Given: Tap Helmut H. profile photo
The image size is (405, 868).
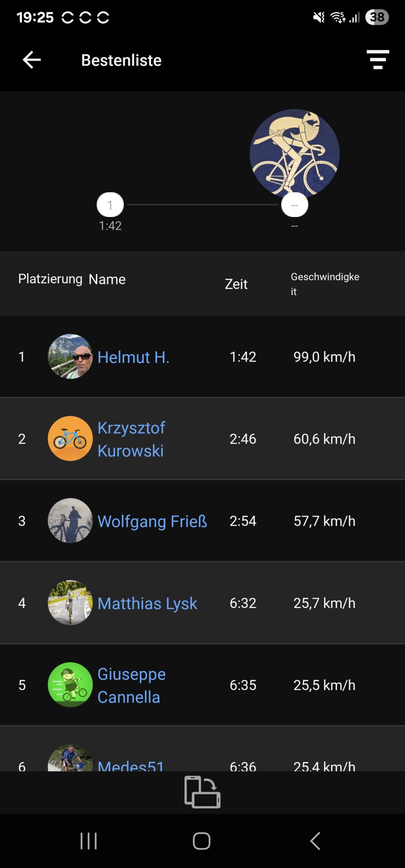Looking at the screenshot, I should (x=70, y=357).
